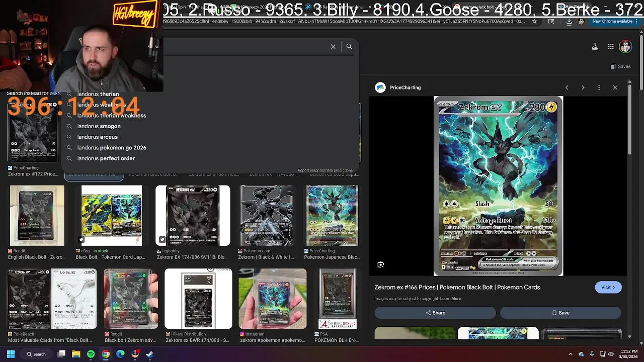Click the taskbar Search box
The width and height of the screenshot is (644, 362).
pos(36,354)
